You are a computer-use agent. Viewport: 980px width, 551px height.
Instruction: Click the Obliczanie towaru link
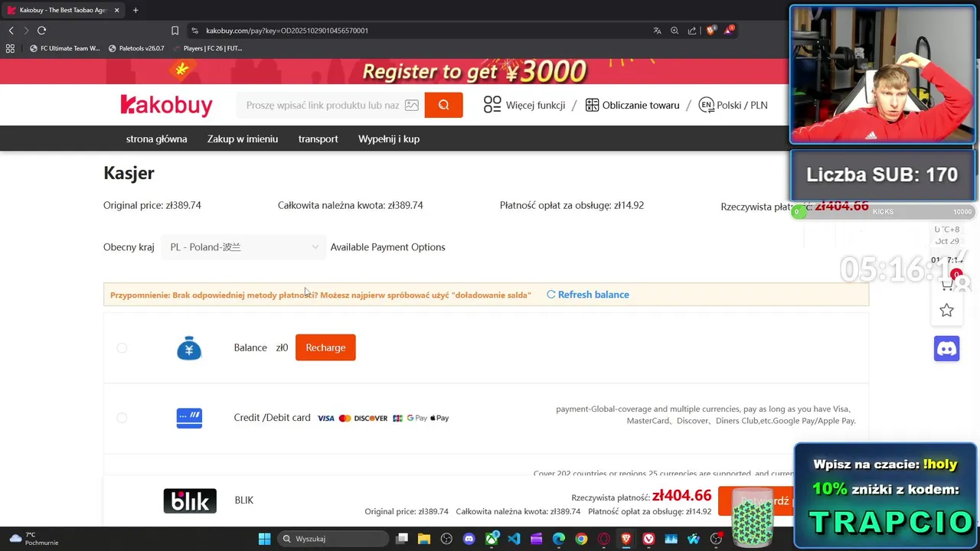(641, 105)
